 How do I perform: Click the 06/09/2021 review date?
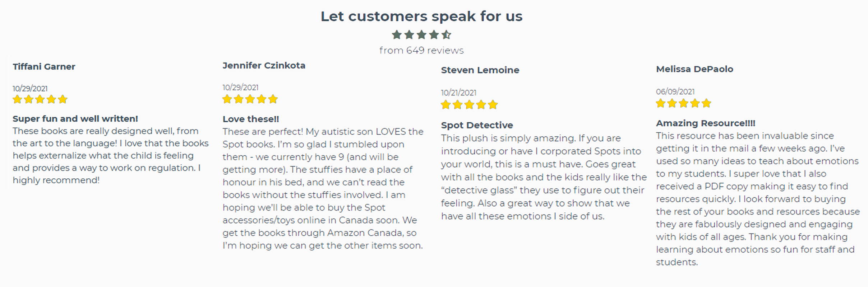point(675,91)
